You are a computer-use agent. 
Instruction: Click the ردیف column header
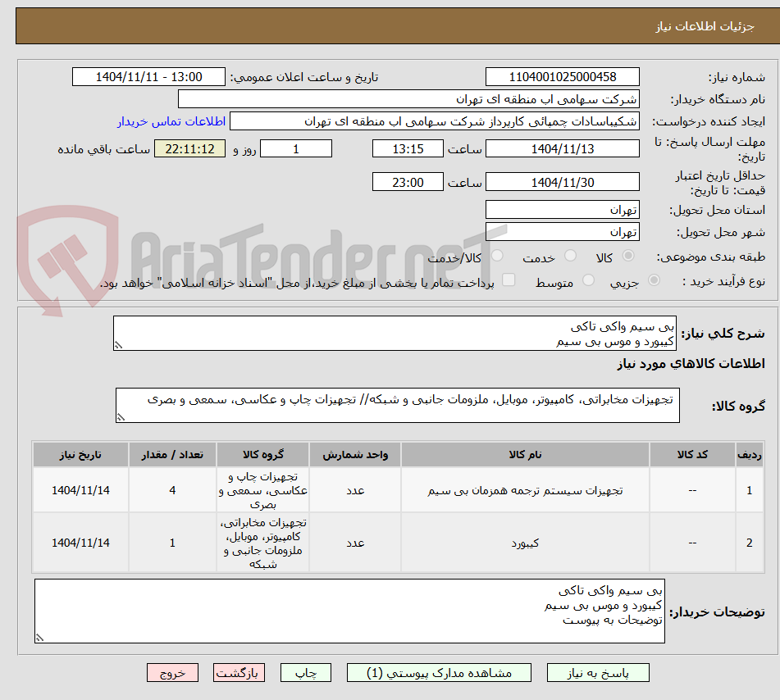click(x=749, y=454)
